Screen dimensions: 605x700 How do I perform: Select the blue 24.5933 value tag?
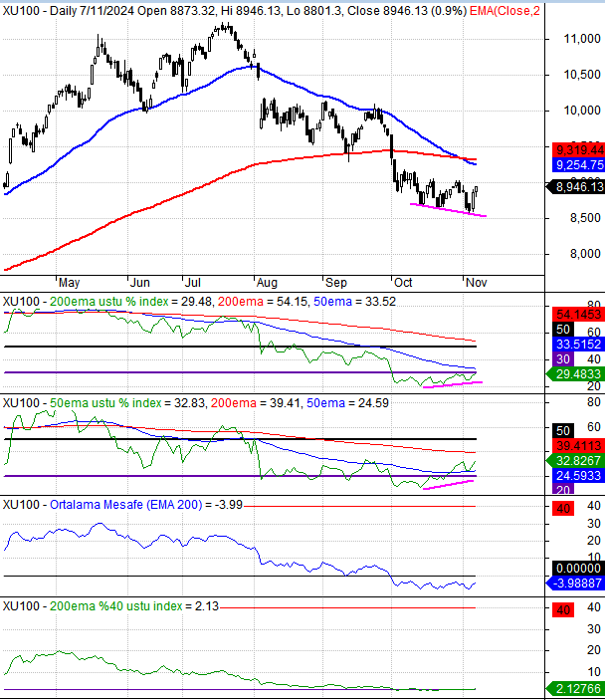coord(578,475)
